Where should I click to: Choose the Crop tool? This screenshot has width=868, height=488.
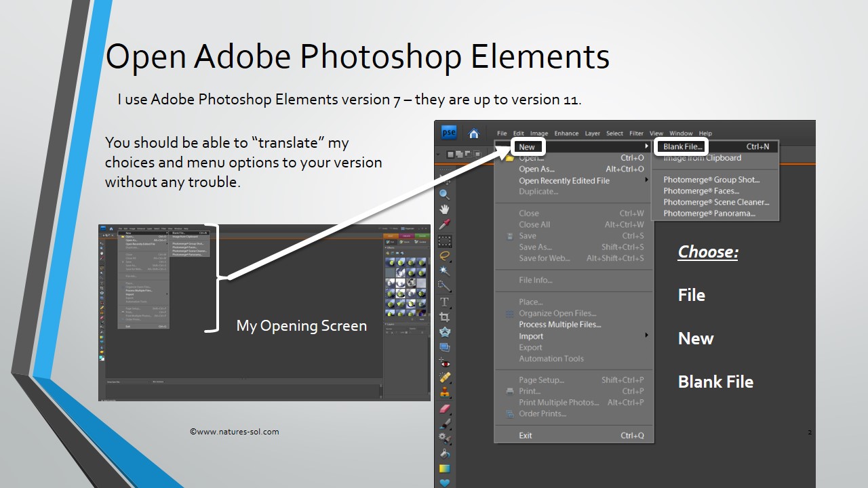444,317
